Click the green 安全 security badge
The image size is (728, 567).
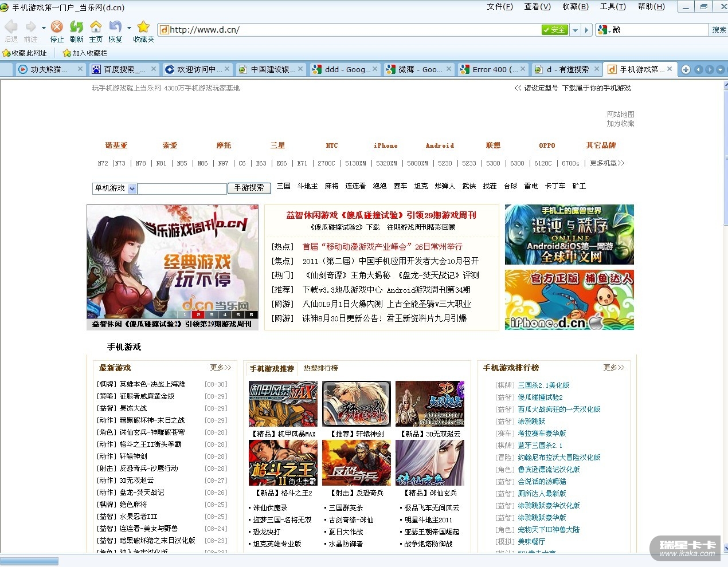555,30
